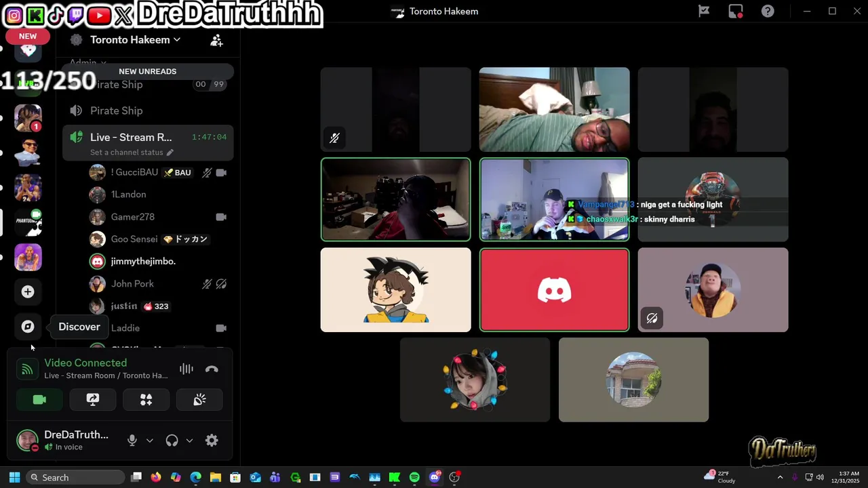Add a server with plus icon
The width and height of the screenshot is (868, 488).
[x=28, y=291]
